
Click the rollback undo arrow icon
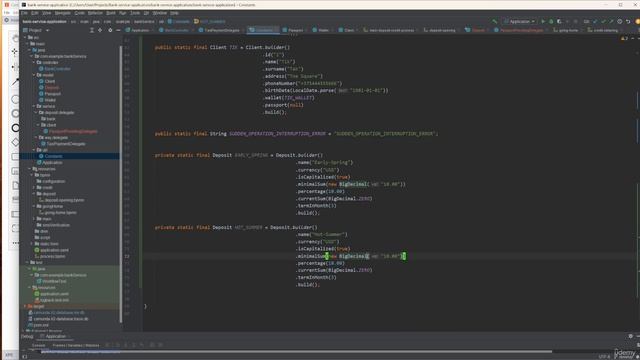click(628, 21)
